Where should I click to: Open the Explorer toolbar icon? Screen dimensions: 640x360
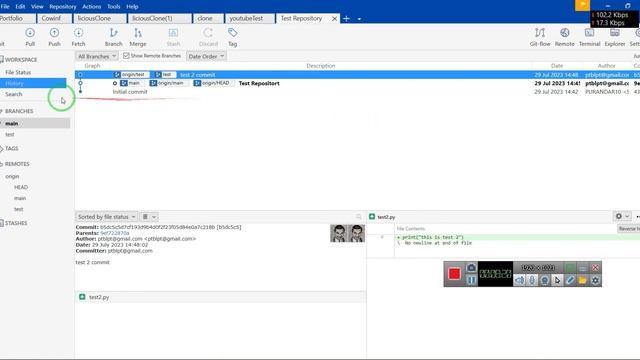coord(615,37)
